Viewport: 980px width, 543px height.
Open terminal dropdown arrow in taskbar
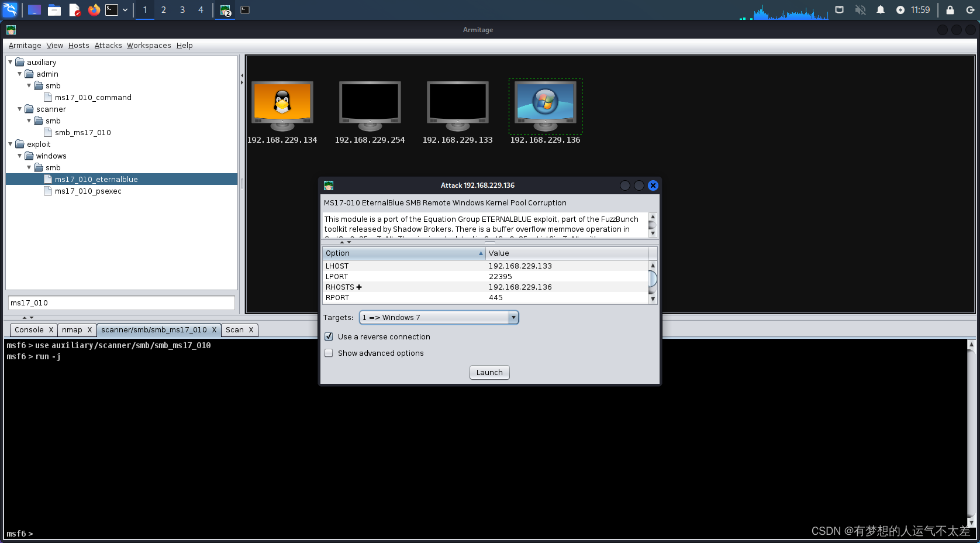(125, 10)
